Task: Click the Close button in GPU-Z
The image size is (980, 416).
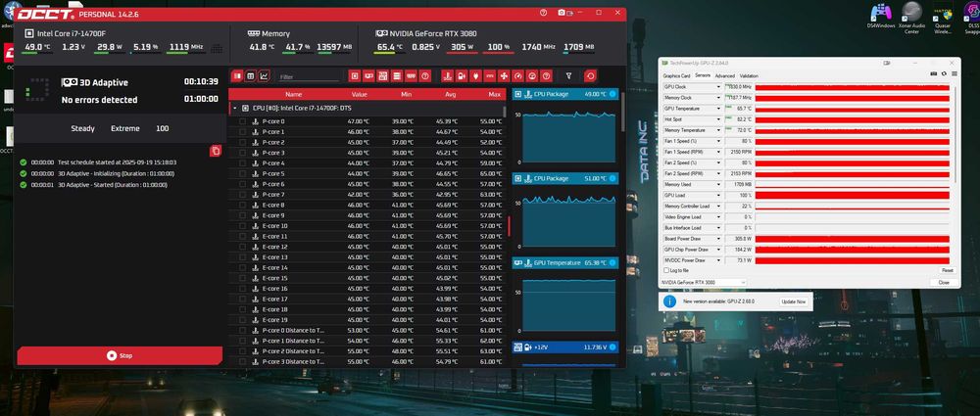Action: 944,282
